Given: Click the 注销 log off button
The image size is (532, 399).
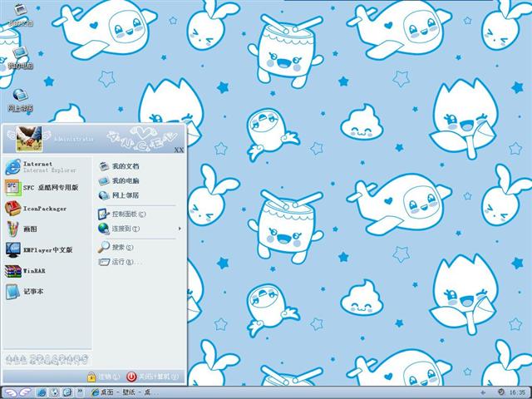Looking at the screenshot, I should (104, 377).
